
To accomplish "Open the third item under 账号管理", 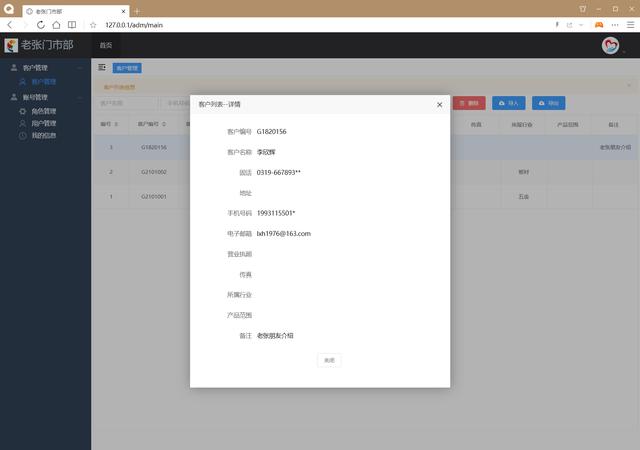I will point(44,136).
